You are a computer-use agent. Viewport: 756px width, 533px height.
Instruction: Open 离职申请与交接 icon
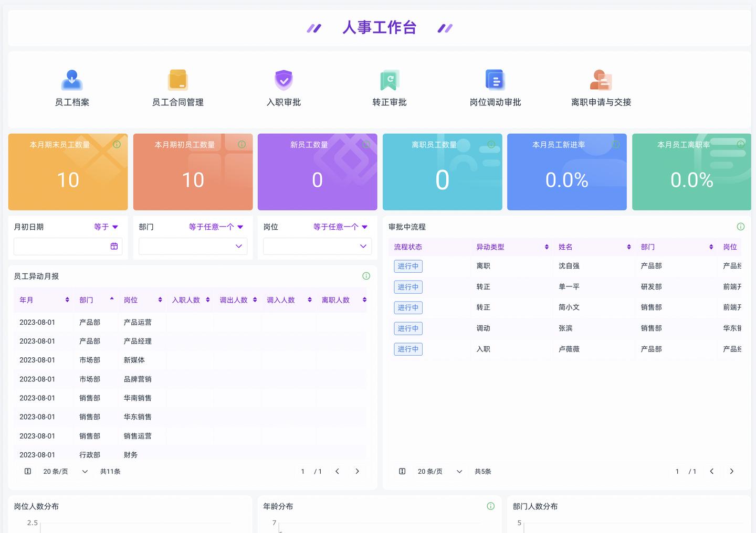pos(601,80)
